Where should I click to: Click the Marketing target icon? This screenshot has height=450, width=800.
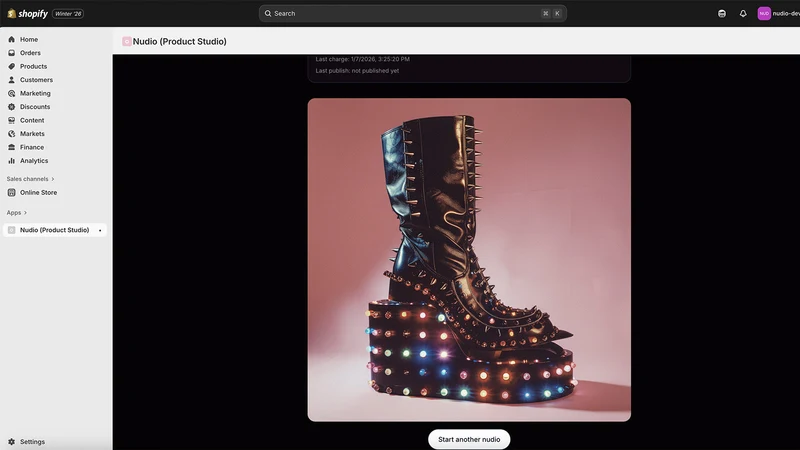click(x=12, y=93)
